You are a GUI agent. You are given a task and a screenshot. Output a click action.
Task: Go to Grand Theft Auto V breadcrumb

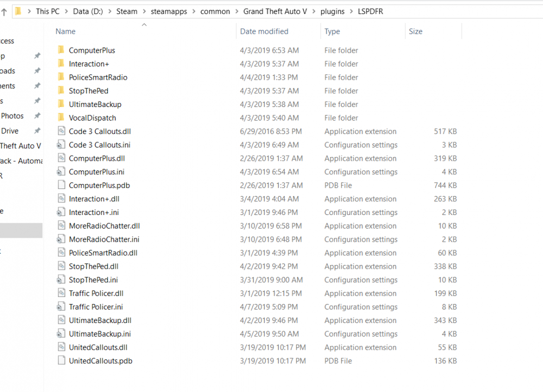pyautogui.click(x=275, y=11)
